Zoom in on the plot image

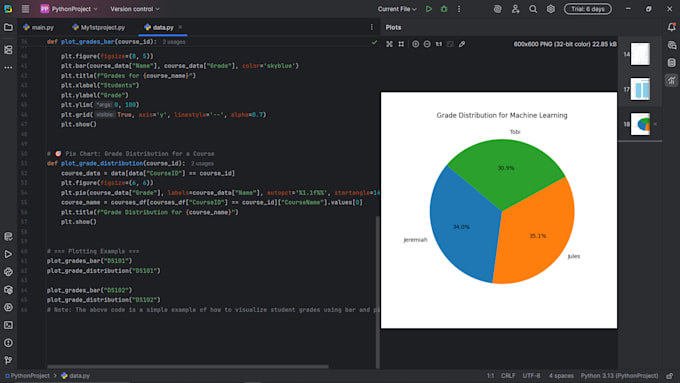click(415, 44)
